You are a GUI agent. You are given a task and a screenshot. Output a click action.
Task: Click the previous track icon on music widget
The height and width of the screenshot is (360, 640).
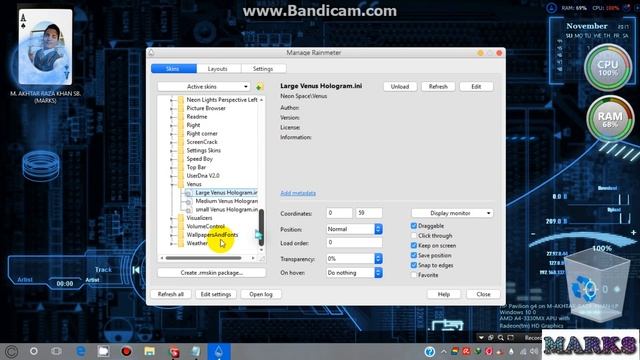pyautogui.click(x=136, y=270)
